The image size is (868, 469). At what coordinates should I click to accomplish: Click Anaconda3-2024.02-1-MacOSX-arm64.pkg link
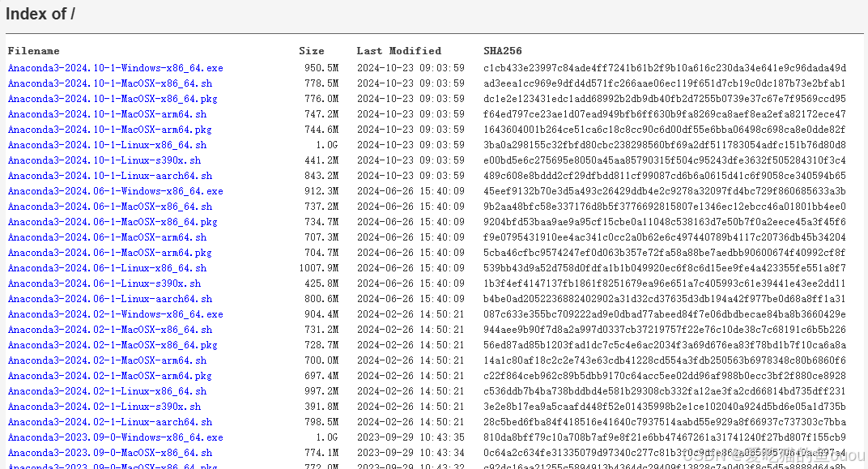click(x=109, y=375)
